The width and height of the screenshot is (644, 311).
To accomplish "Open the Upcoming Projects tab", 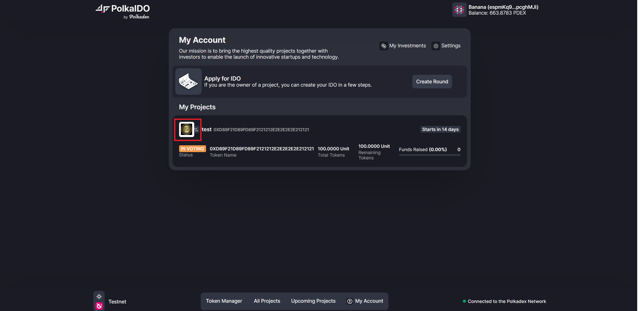I will tap(313, 301).
